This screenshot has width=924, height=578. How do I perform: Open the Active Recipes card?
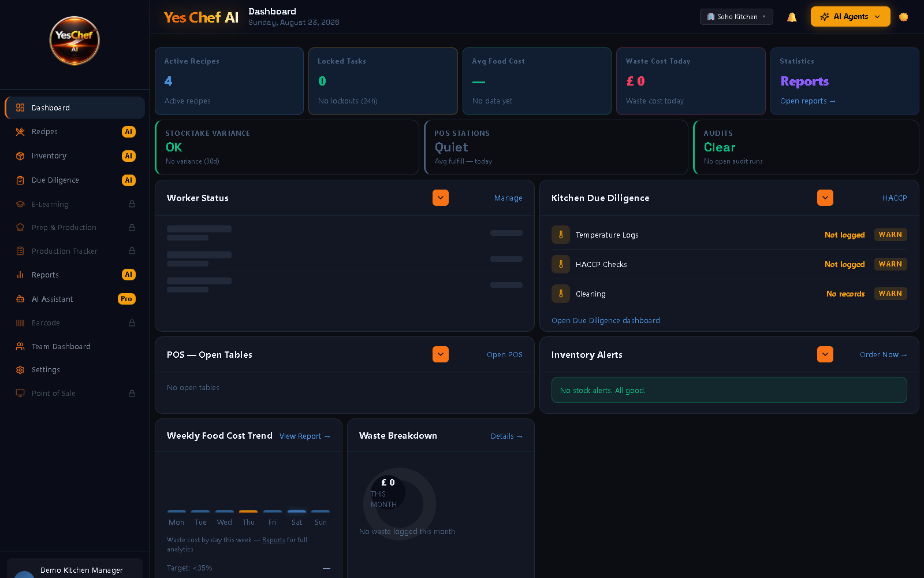click(229, 81)
